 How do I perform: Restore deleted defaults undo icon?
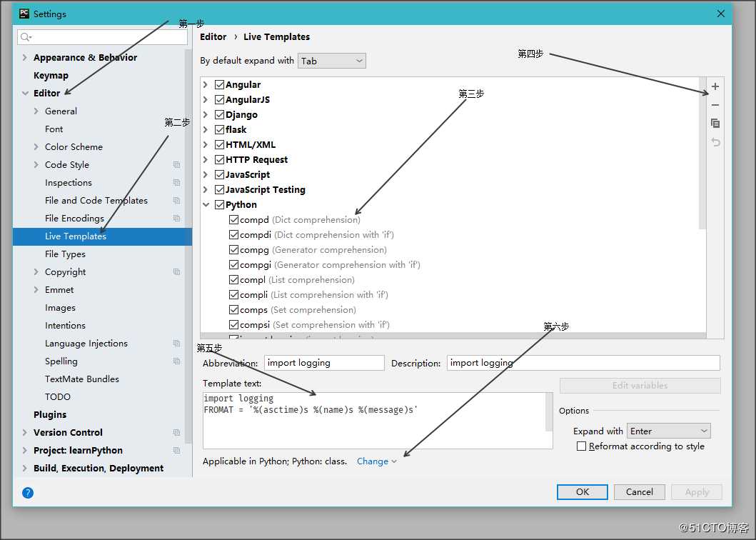715,142
